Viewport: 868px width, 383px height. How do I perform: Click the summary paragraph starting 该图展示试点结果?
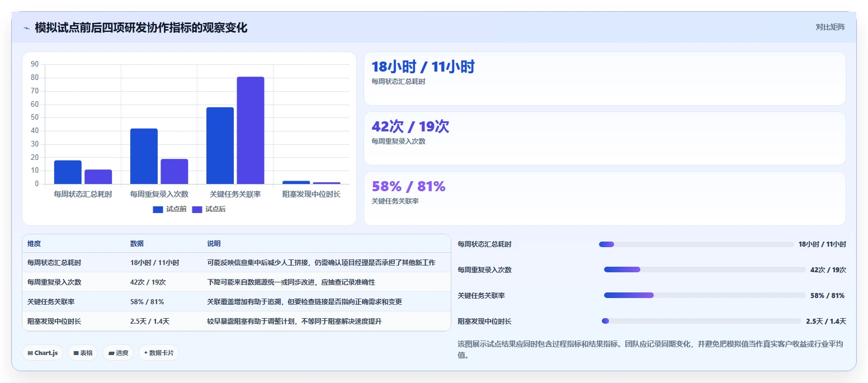pyautogui.click(x=650, y=349)
